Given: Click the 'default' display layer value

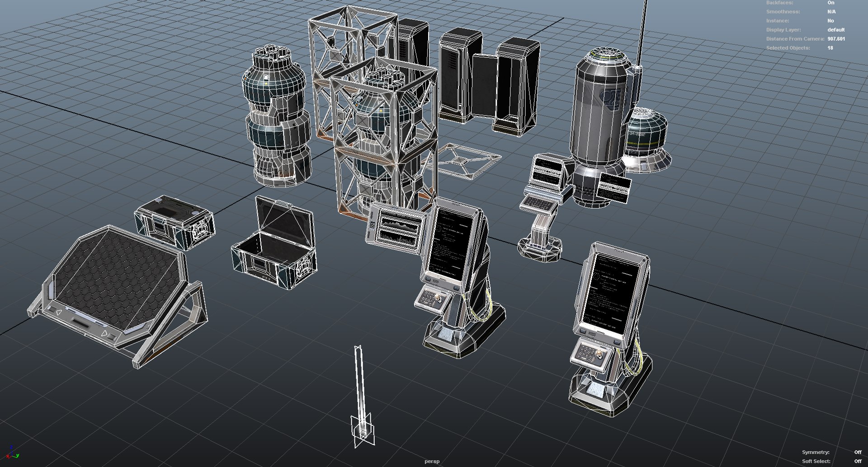Looking at the screenshot, I should [x=836, y=30].
